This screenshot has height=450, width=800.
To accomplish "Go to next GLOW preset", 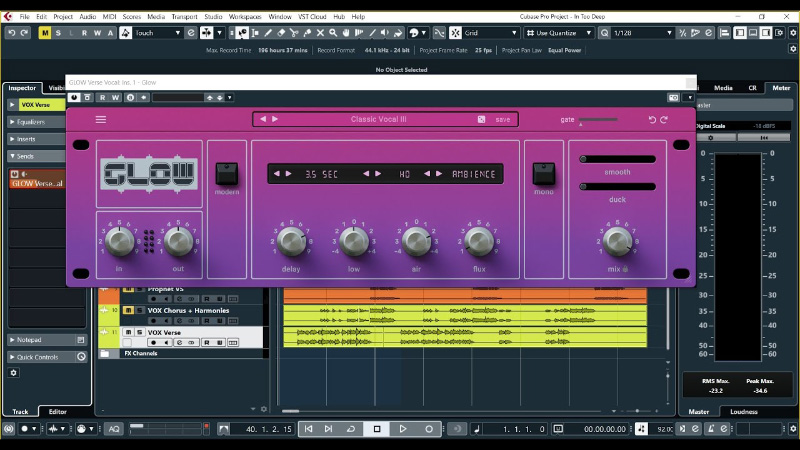I will (275, 119).
